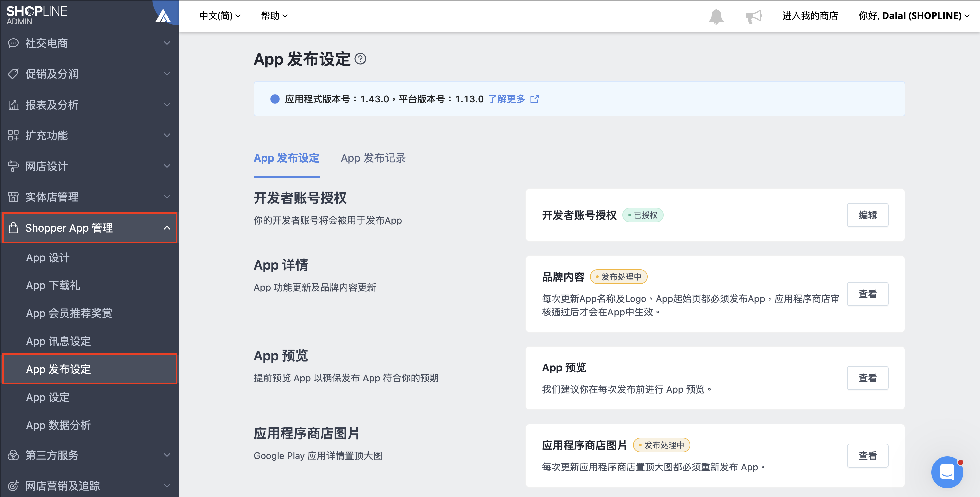980x497 pixels.
Task: Switch to the App 发布设定 tab
Action: [286, 158]
